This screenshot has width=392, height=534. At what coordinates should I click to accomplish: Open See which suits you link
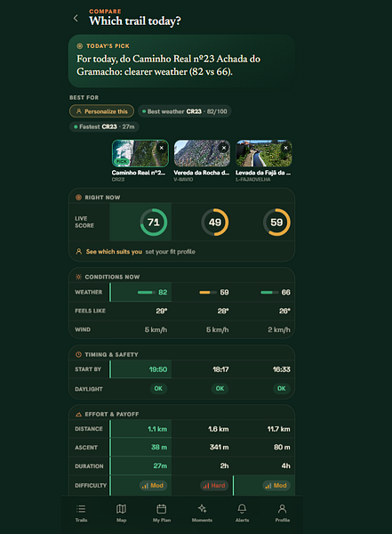114,252
